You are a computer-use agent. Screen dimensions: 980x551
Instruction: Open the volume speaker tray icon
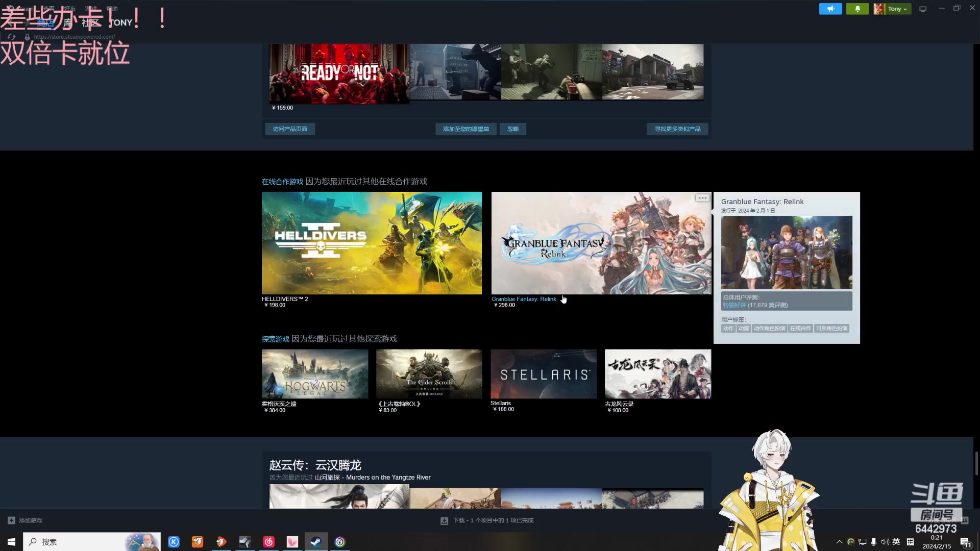pyautogui.click(x=885, y=542)
